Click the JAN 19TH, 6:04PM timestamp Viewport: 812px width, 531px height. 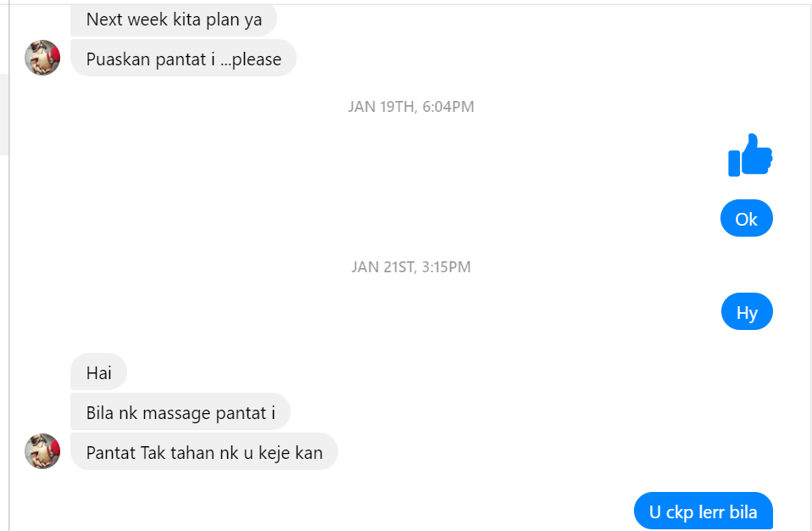tap(411, 107)
